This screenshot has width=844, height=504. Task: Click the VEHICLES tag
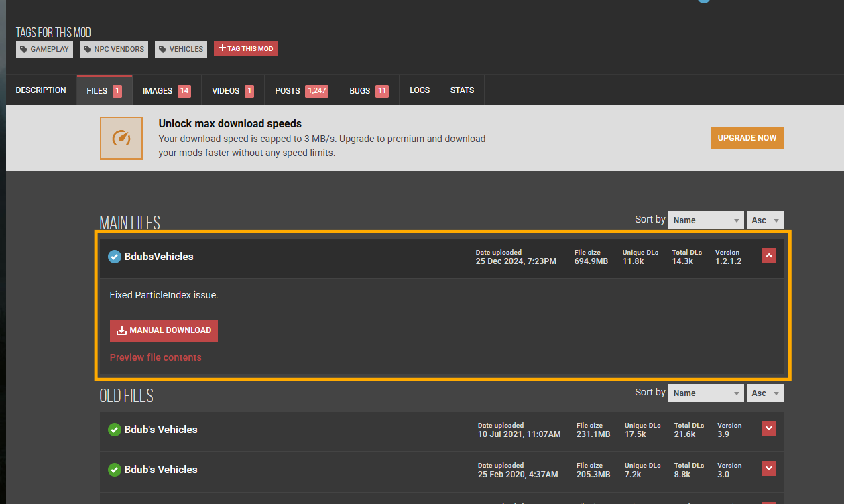(181, 49)
